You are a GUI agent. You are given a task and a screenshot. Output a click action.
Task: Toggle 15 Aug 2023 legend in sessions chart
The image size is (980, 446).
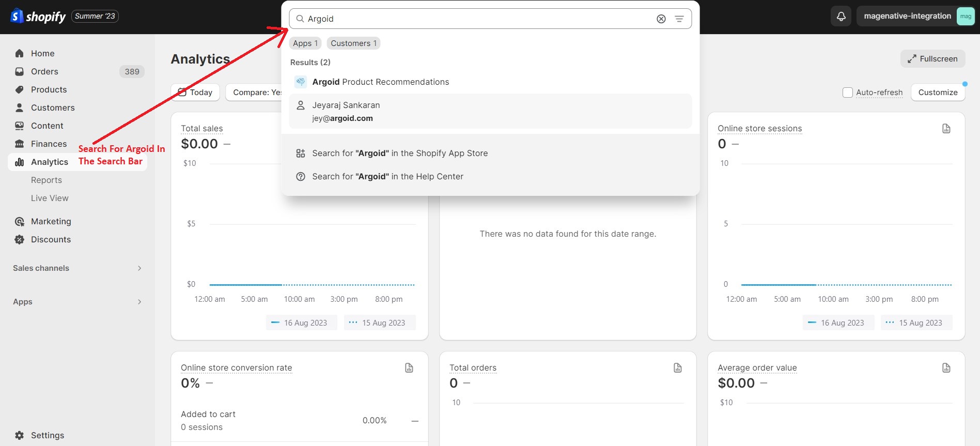pyautogui.click(x=916, y=323)
